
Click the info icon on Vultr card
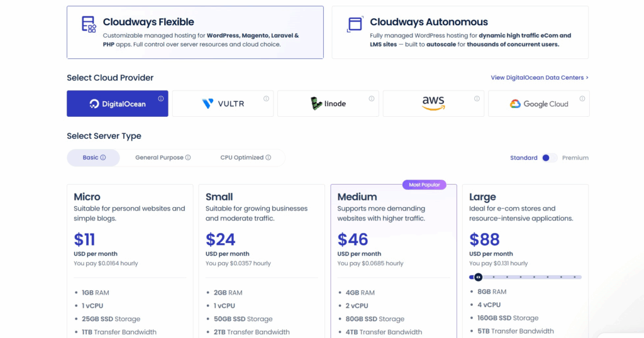[x=266, y=99]
